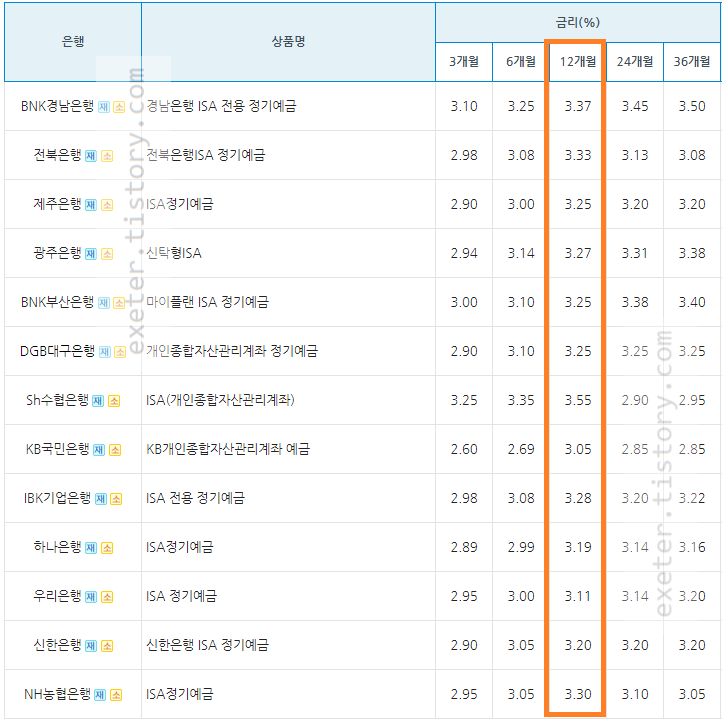
Task: Click the blue 재 badge next to 신한은행
Action: coord(91,646)
